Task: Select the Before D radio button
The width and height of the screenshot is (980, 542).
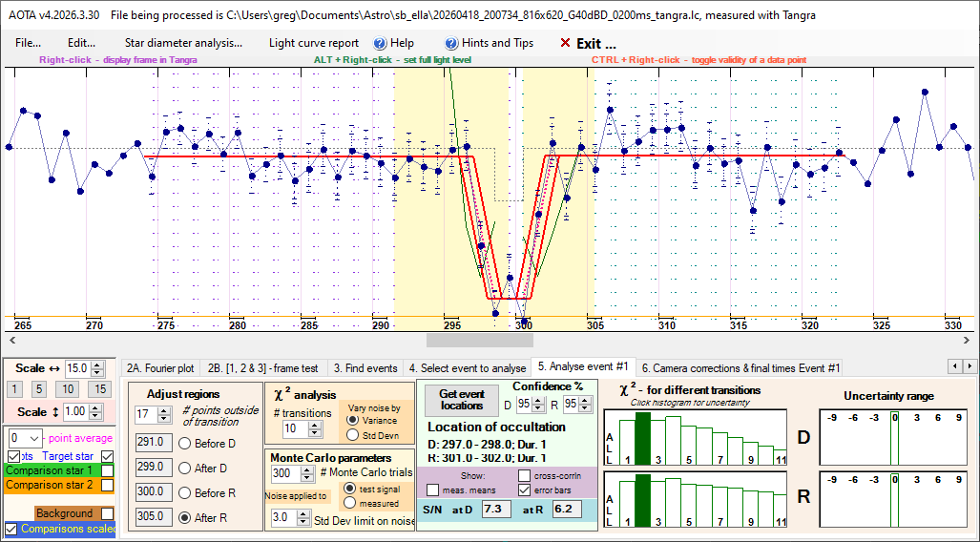Action: click(185, 443)
